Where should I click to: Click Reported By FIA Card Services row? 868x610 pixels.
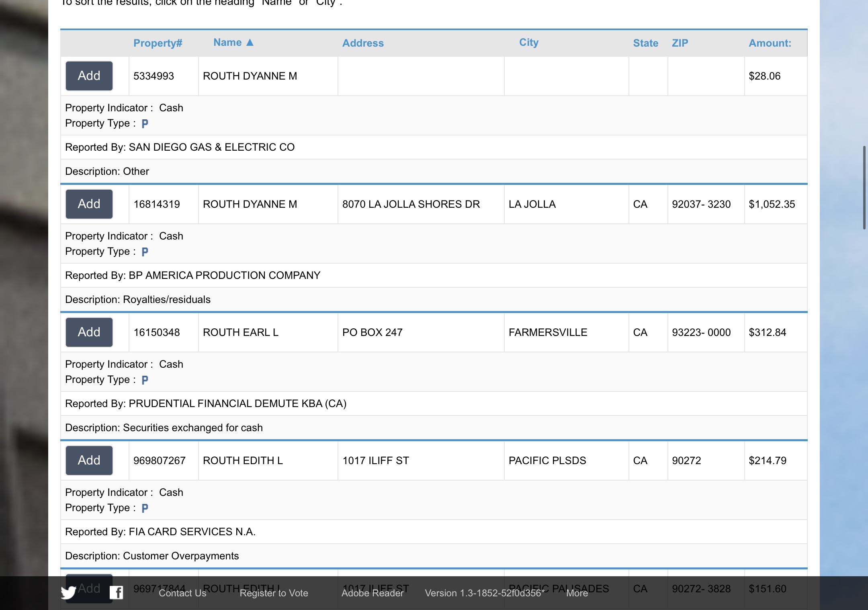pos(434,532)
